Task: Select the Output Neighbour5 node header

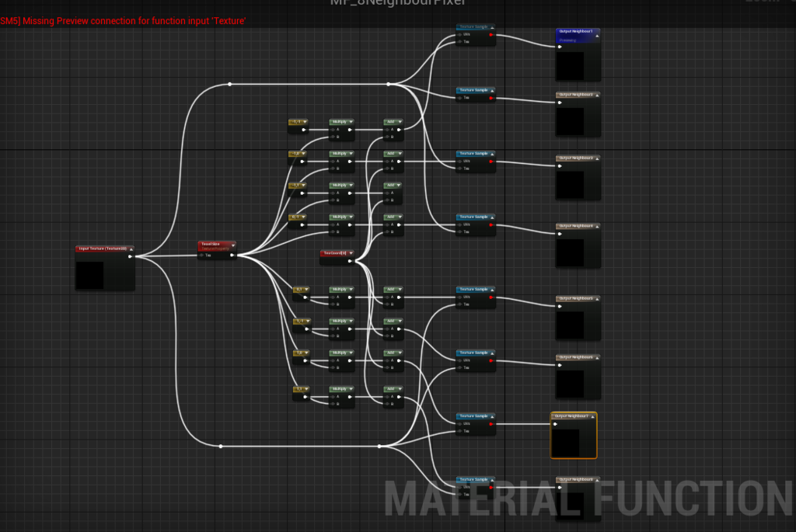Action: [578, 299]
